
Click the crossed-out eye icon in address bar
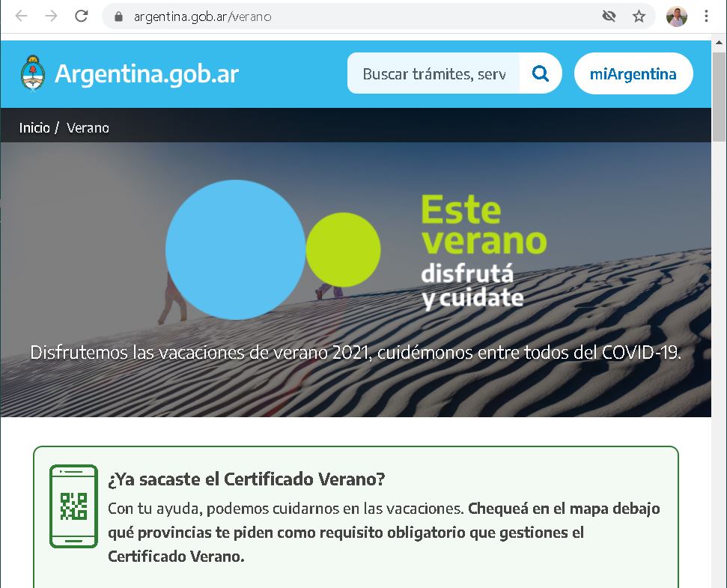point(609,16)
